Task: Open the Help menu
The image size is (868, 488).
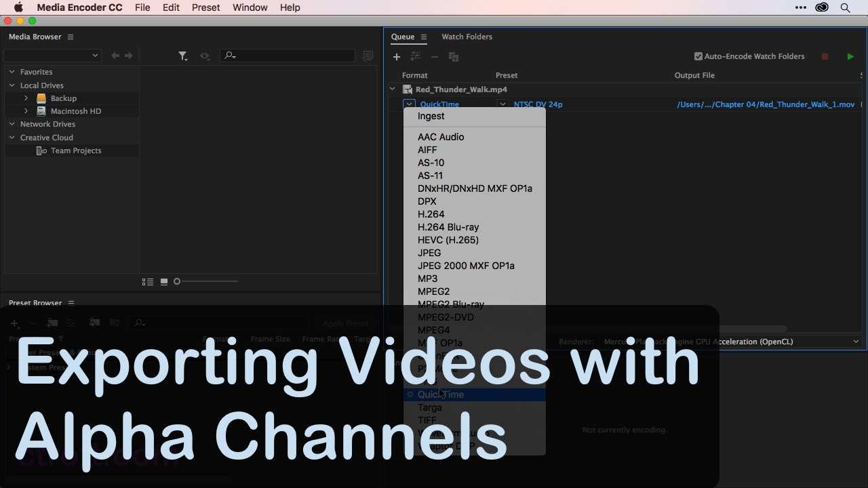Action: (x=290, y=7)
